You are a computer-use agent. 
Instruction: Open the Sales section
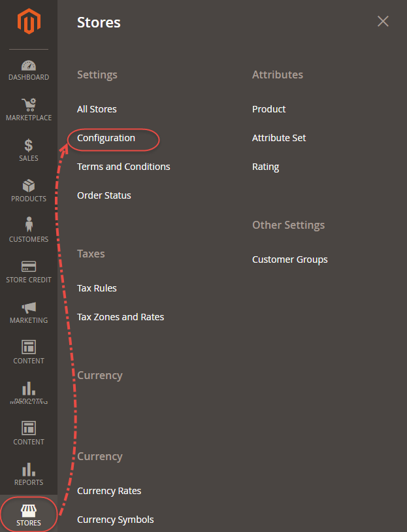tap(28, 150)
